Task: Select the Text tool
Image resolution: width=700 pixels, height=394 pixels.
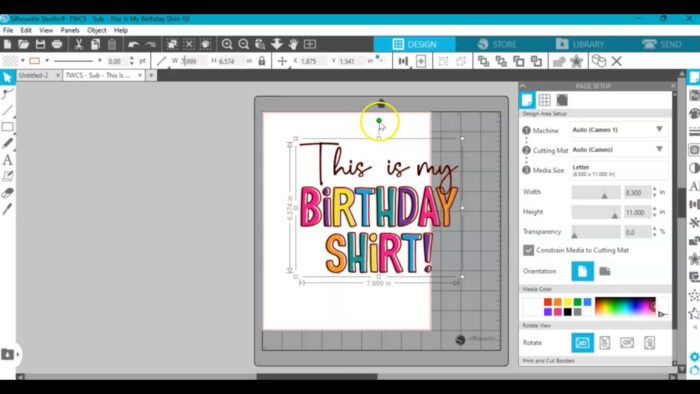Action: pyautogui.click(x=8, y=160)
